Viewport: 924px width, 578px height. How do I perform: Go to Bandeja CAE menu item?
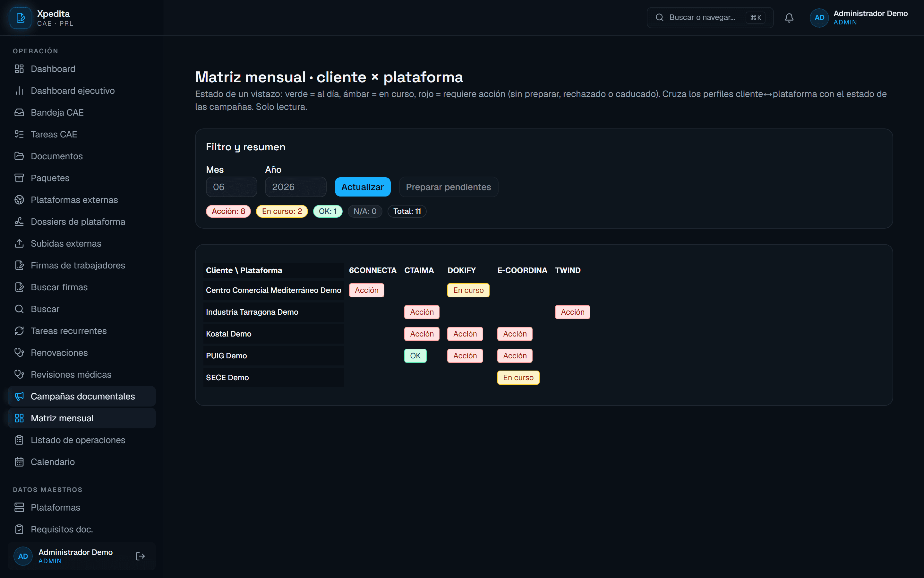tap(82, 112)
